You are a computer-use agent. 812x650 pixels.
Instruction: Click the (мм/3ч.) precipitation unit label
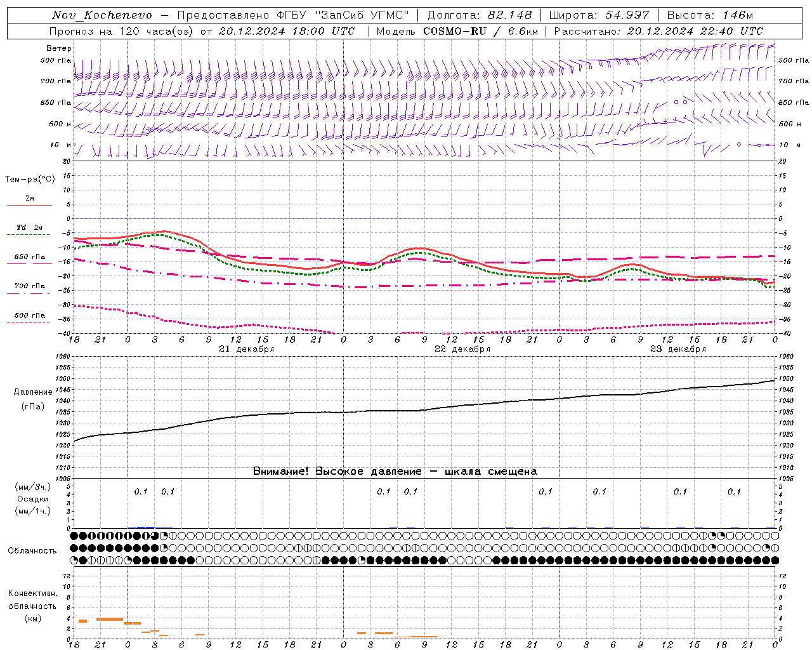point(33,487)
